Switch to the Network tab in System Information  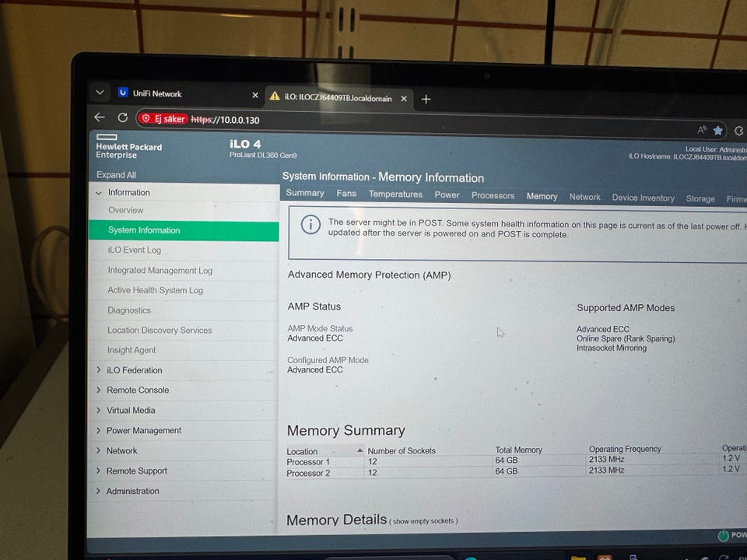pyautogui.click(x=584, y=197)
